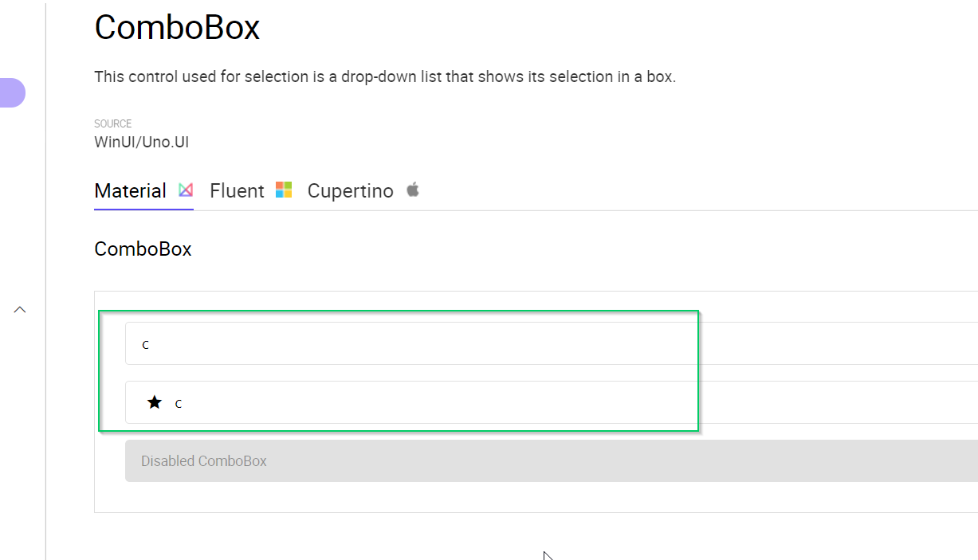
Task: Click the ComboBox page title
Action: (x=177, y=28)
